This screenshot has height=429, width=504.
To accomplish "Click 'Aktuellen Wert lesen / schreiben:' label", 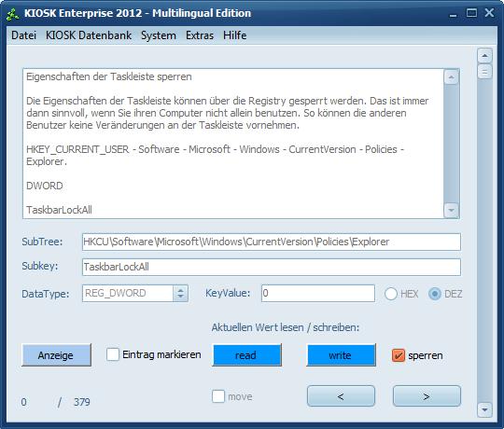I will tap(286, 327).
